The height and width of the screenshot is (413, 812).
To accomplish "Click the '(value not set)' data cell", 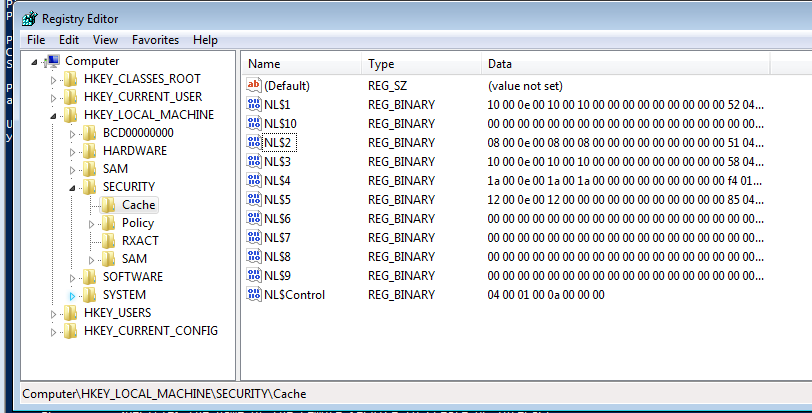I will click(525, 86).
